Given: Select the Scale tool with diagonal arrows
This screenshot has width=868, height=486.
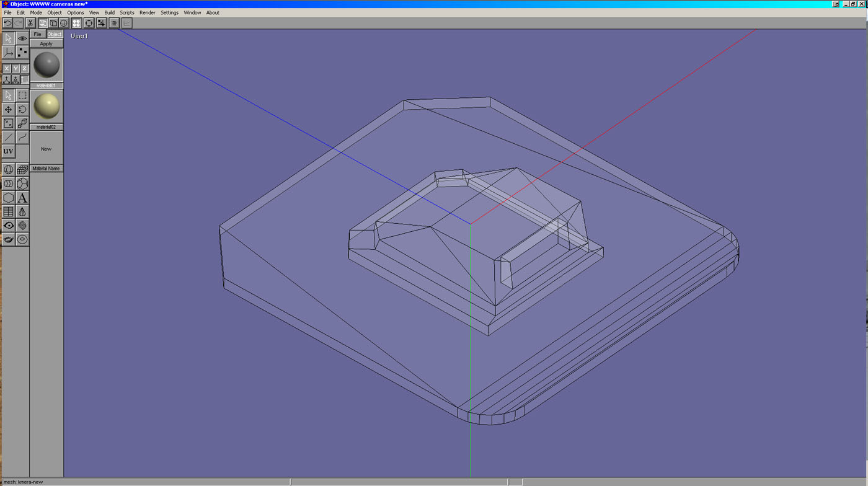Looking at the screenshot, I should point(8,123).
